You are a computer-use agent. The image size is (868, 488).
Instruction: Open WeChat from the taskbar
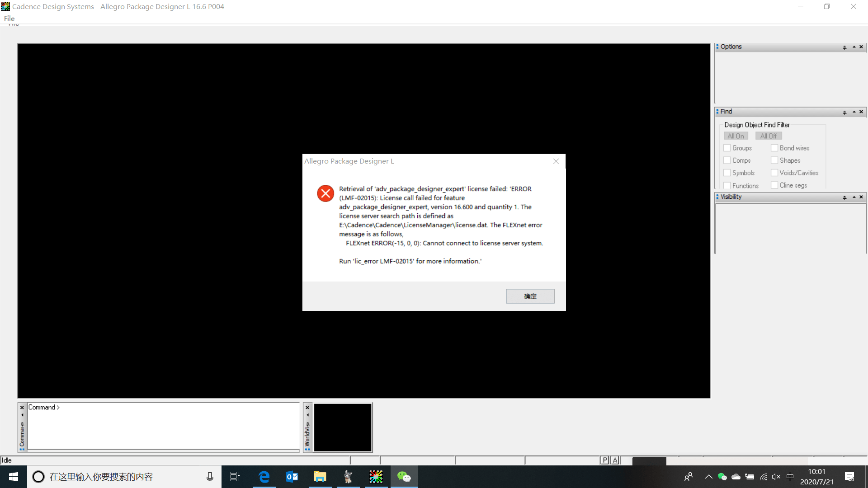404,477
